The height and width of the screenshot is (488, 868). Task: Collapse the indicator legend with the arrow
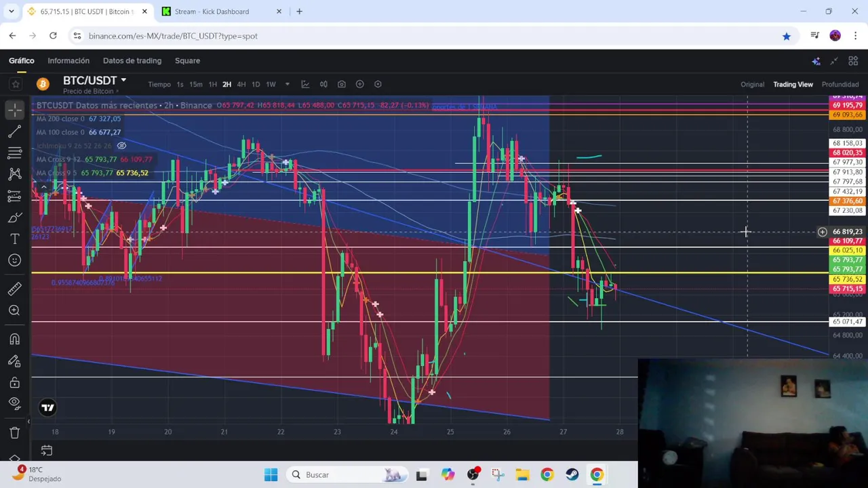tap(44, 187)
